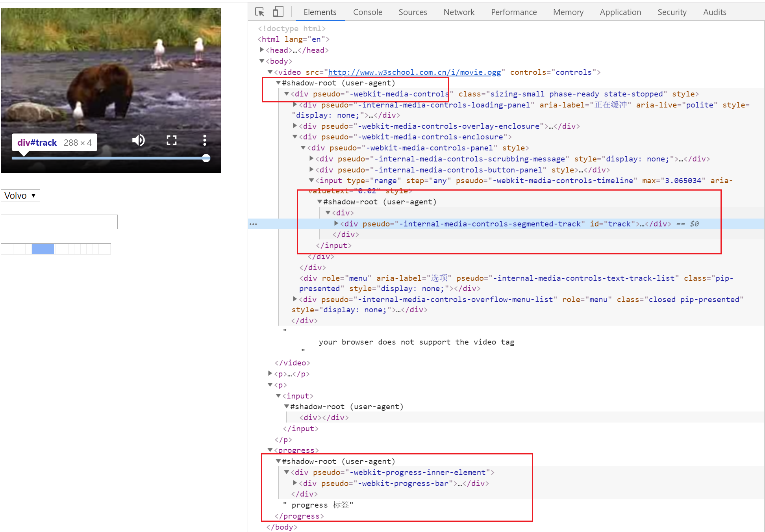This screenshot has width=765, height=532.
Task: Activate the inspect element picker icon
Action: (259, 12)
